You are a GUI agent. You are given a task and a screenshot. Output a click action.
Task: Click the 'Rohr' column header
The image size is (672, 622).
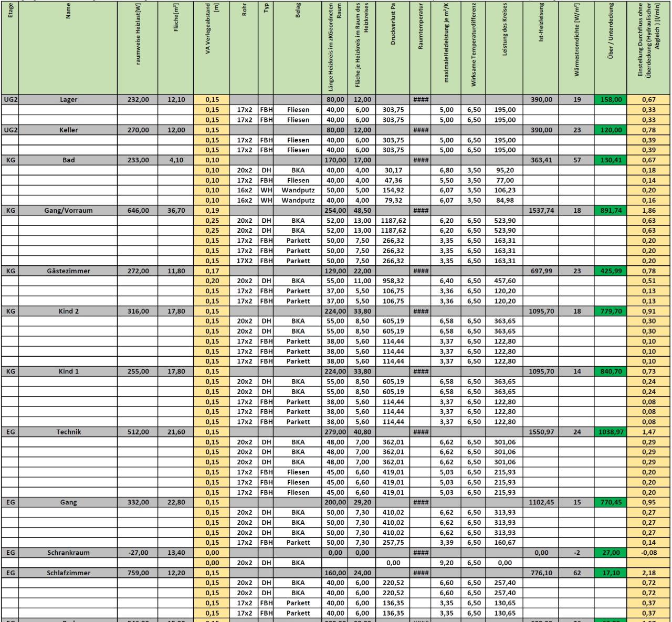click(244, 47)
